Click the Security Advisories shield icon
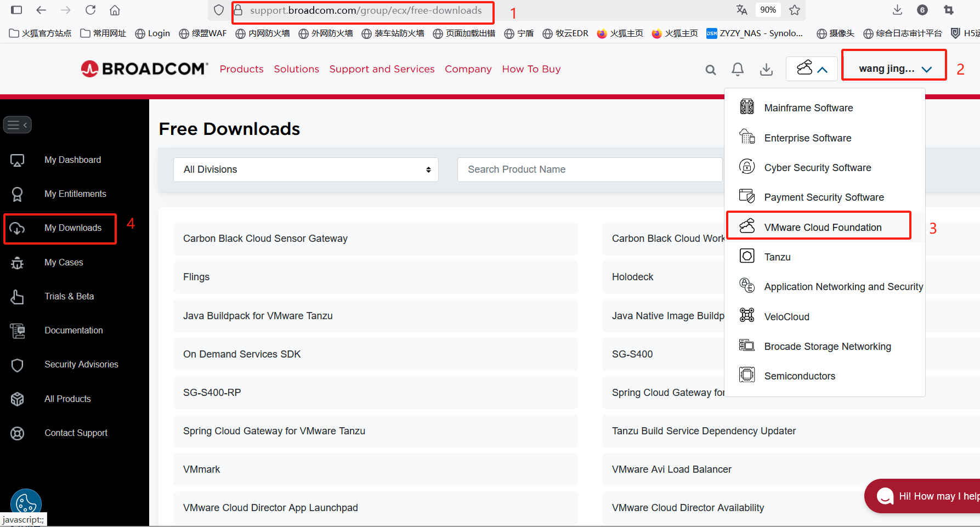Image resolution: width=980 pixels, height=527 pixels. click(x=18, y=365)
